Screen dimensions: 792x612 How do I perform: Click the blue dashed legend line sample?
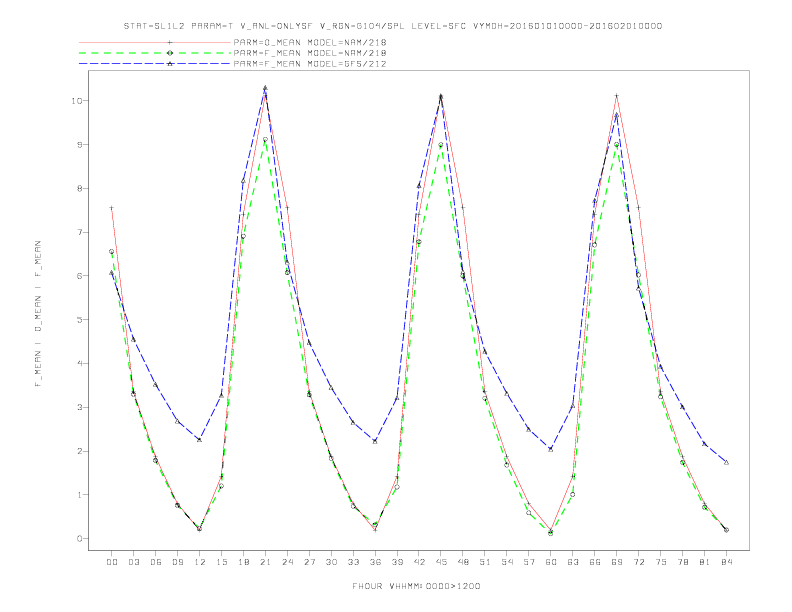point(155,64)
